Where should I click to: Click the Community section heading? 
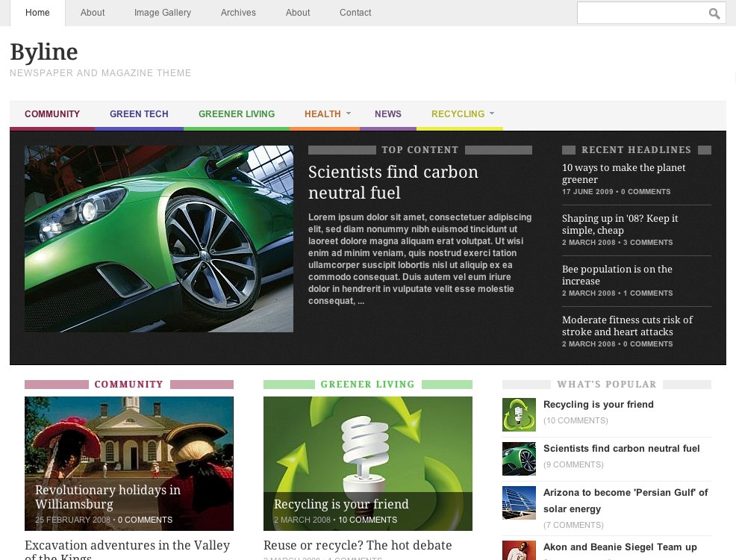128,385
